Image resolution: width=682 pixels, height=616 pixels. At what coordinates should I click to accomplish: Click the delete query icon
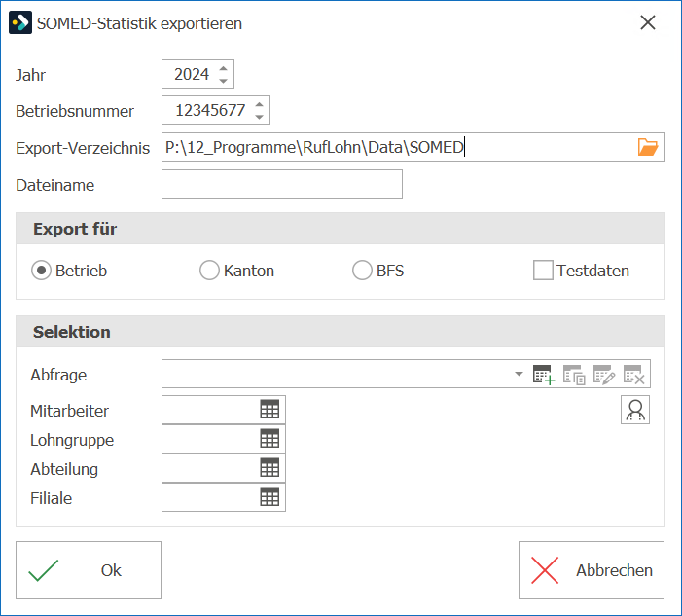[634, 375]
